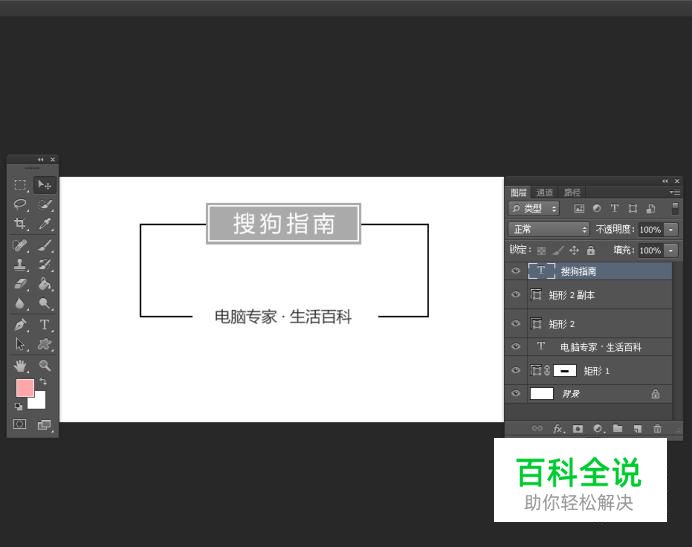Select the Brush tool
This screenshot has width=692, height=547.
[45, 245]
